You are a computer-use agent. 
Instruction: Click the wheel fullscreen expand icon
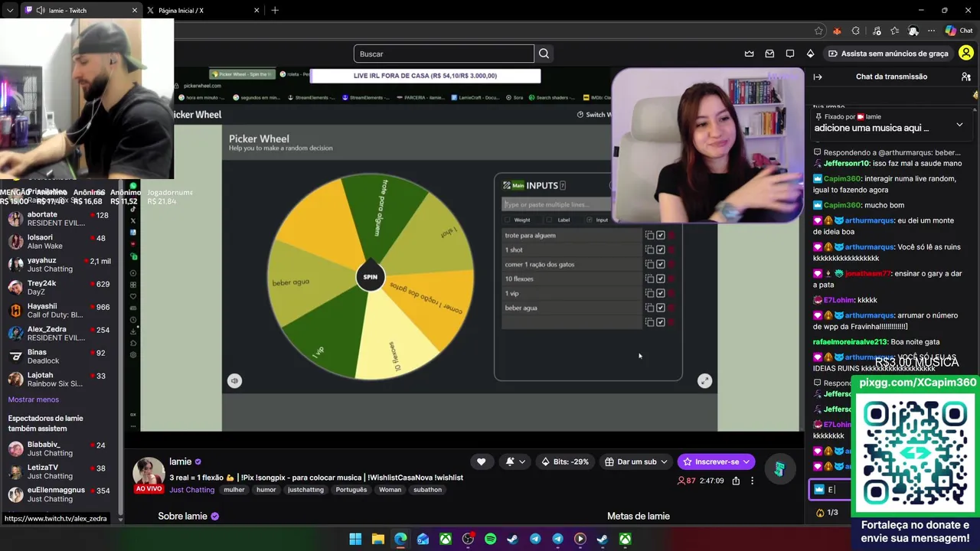[704, 380]
